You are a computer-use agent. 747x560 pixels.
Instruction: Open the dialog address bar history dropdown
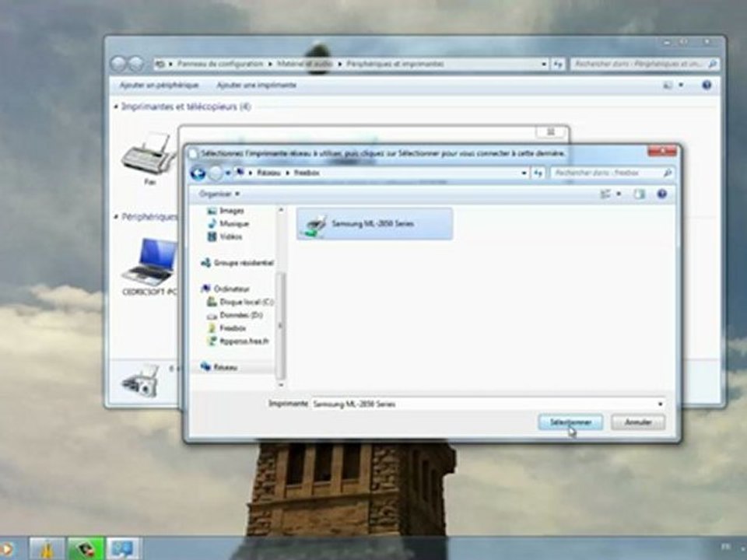[x=524, y=173]
